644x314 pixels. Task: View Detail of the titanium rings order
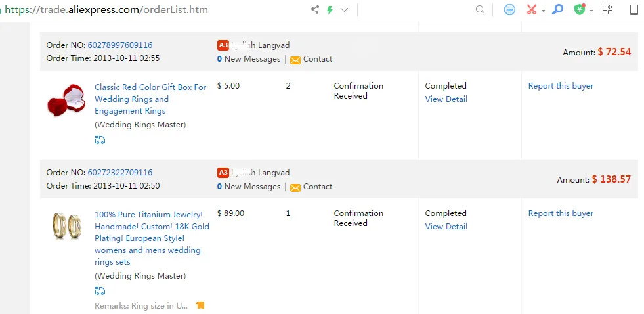coord(446,227)
